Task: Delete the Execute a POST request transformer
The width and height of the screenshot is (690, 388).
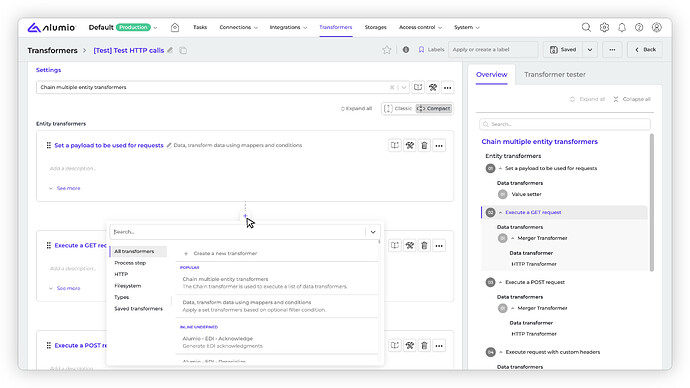Action: click(x=424, y=345)
